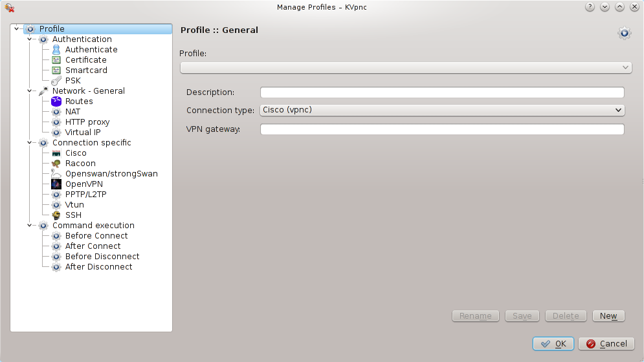The image size is (644, 362).
Task: Open the Certificate settings page
Action: pyautogui.click(x=86, y=60)
